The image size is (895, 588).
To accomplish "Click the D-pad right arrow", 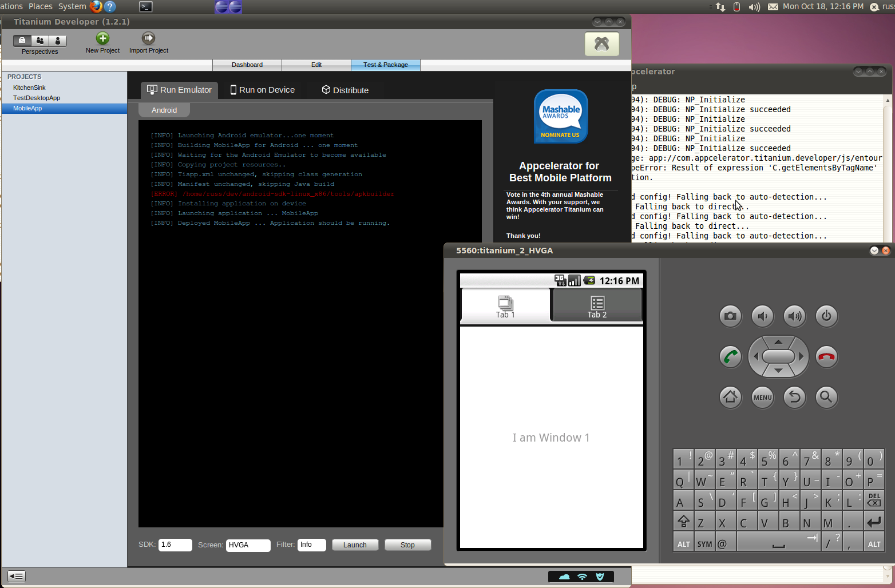I will coord(801,356).
